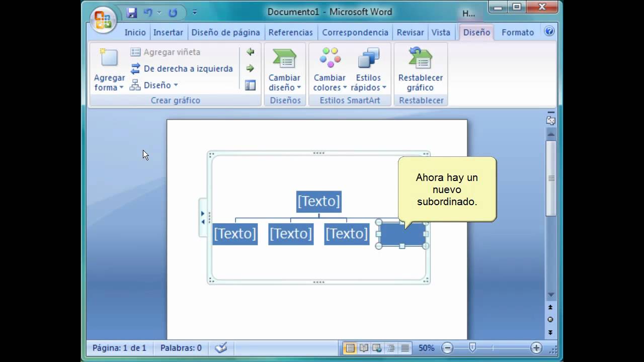644x362 pixels.
Task: Open the Insertar tab
Action: pos(168,32)
